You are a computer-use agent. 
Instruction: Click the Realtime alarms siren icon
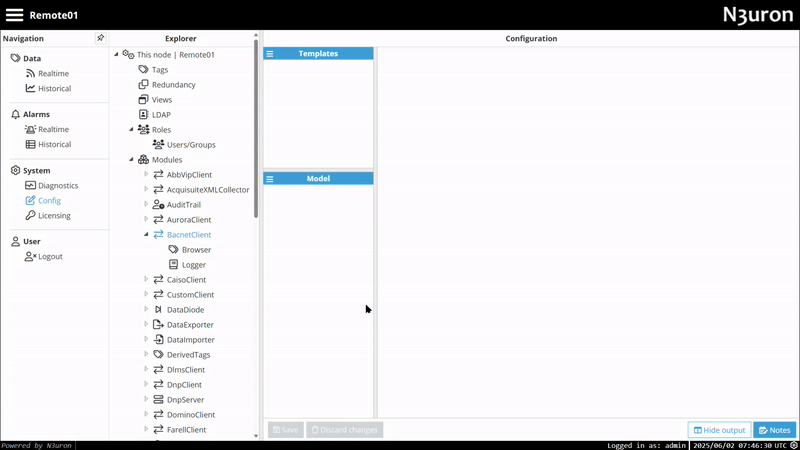31,129
